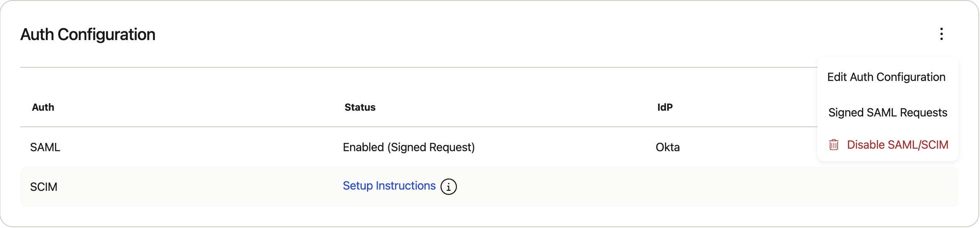Click the Okta IdP value

668,147
